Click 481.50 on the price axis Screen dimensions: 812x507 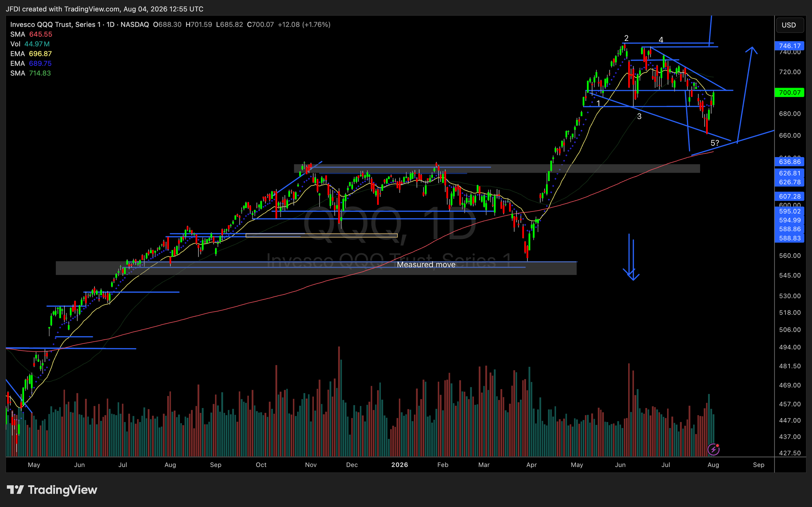point(790,366)
